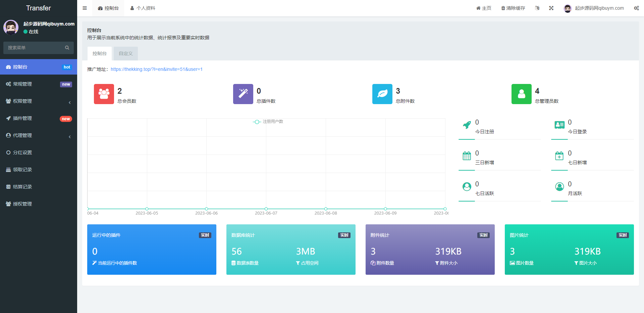This screenshot has width=644, height=313.
Task: Toggle the sidebar with the hamburger icon
Action: 85,8
